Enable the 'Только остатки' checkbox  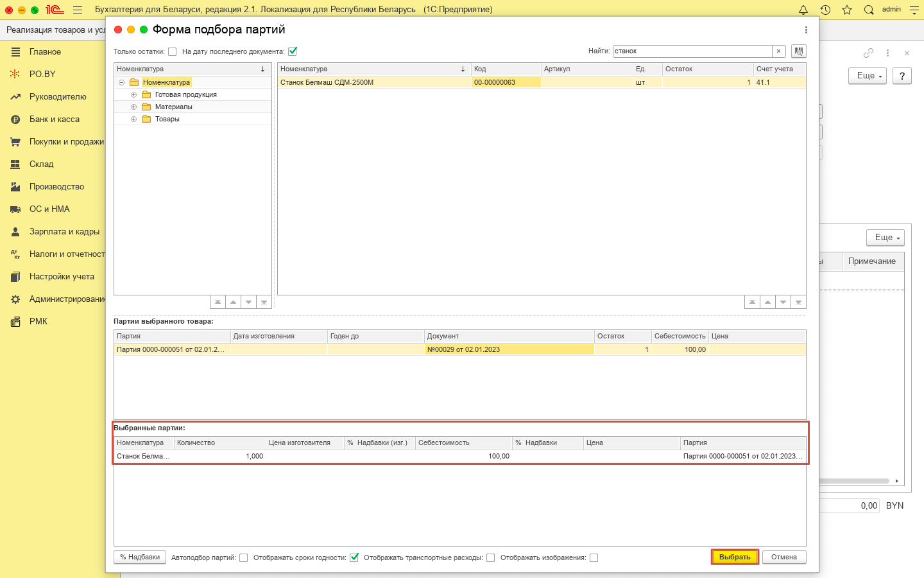click(x=172, y=52)
